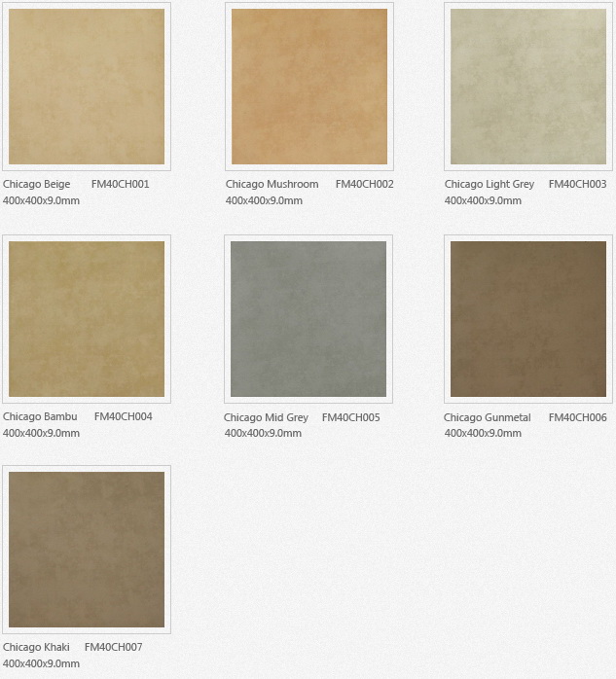Click the 'Chicago Mid Grey' name label
The height and width of the screenshot is (679, 616).
pyautogui.click(x=266, y=418)
